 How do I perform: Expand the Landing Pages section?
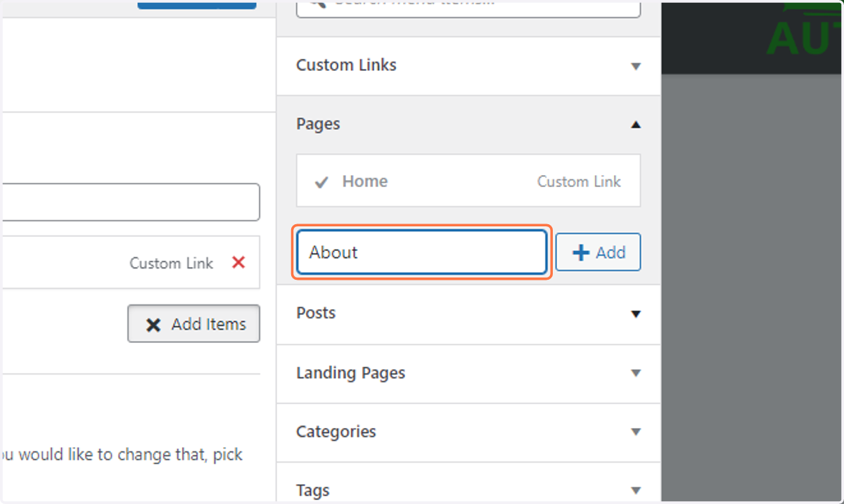tap(468, 373)
